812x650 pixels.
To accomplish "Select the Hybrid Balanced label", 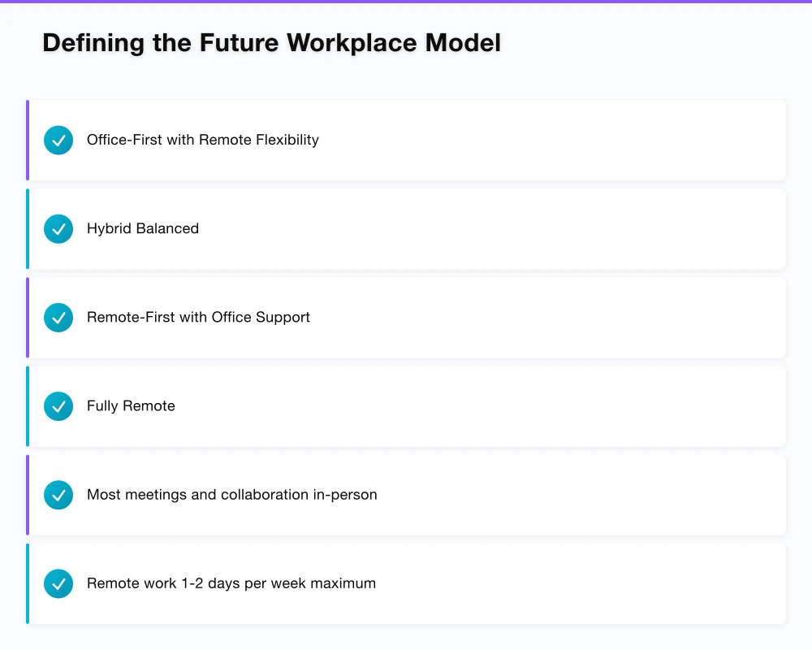I will coord(143,228).
